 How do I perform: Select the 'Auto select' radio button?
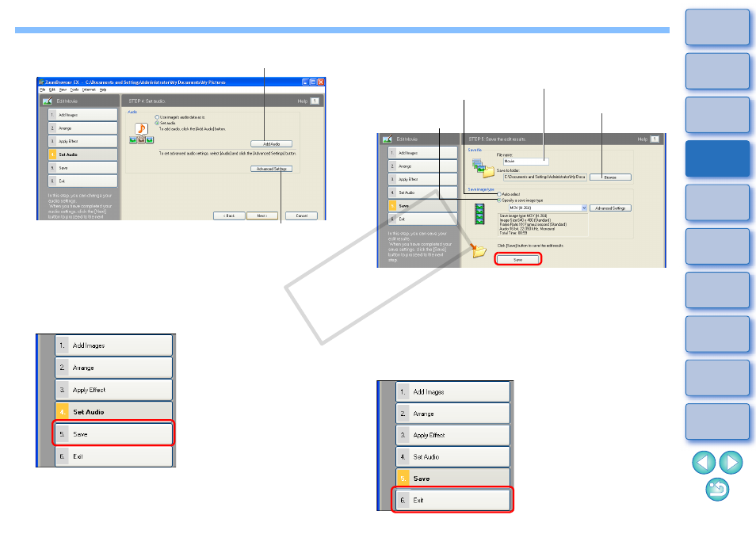pos(499,194)
